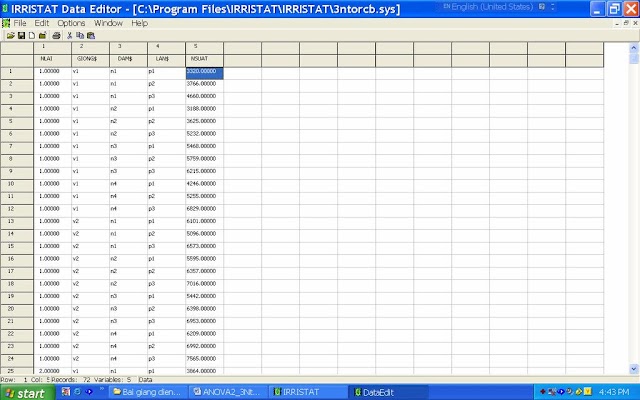Click the LAN$ cell p2 in row 17
Viewport: 640px width, 400px height.
coord(166,273)
